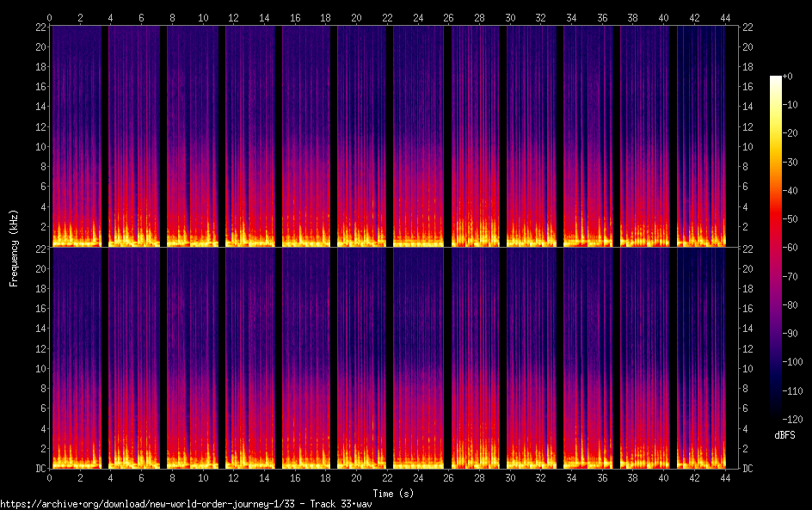Image resolution: width=812 pixels, height=510 pixels.
Task: Click the white top of the color bar
Action: [776, 79]
